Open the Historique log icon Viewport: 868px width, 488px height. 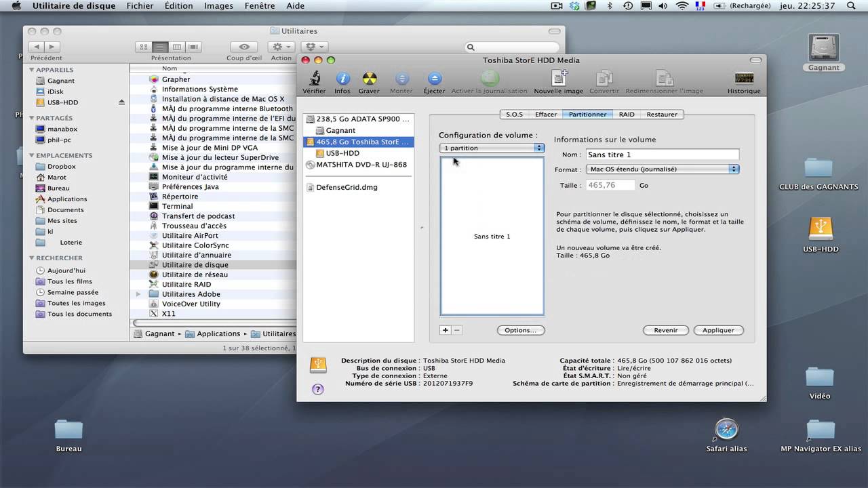click(x=744, y=78)
